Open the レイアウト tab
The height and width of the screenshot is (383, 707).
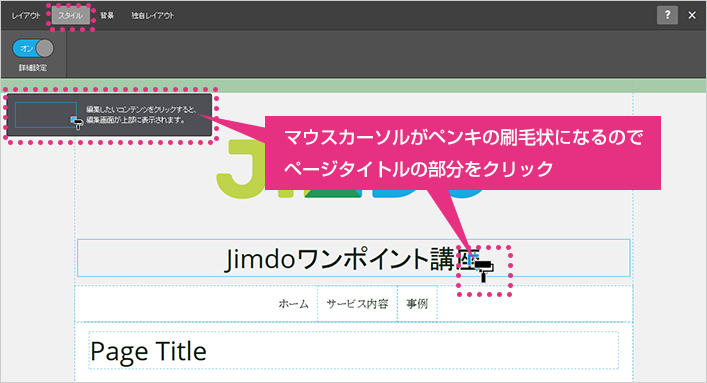point(26,16)
